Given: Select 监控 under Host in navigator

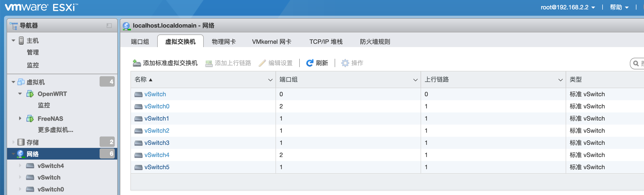Looking at the screenshot, I should [33, 65].
